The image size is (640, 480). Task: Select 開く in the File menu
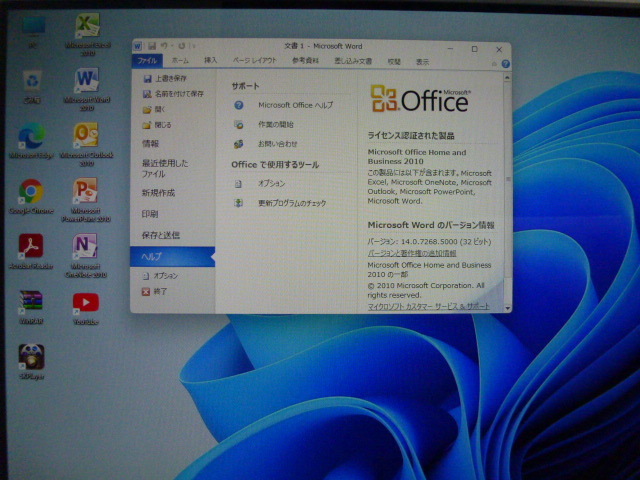point(154,109)
